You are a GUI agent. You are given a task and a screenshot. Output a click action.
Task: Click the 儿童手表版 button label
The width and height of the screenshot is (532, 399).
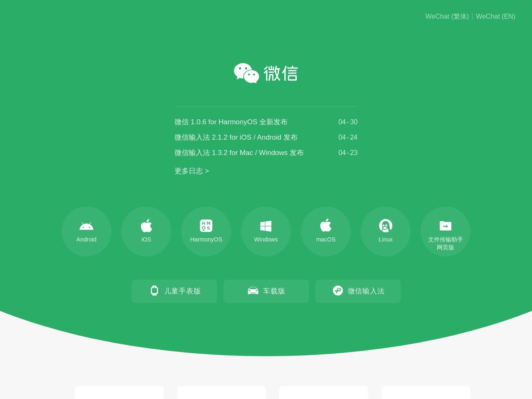(182, 291)
